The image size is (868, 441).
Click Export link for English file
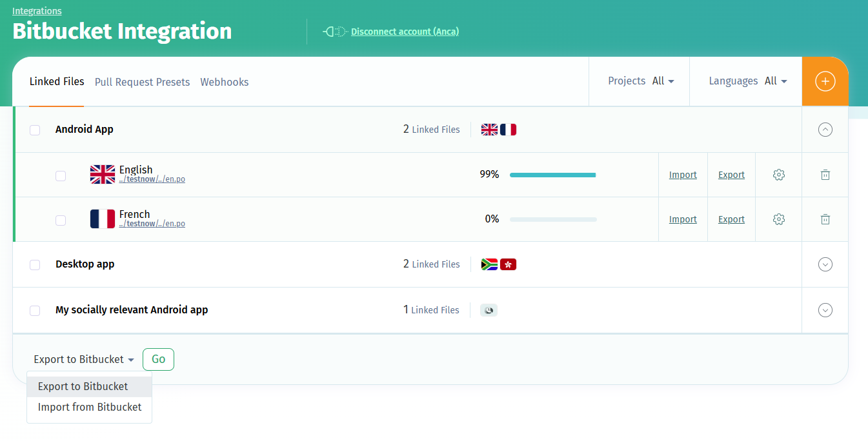pos(731,175)
